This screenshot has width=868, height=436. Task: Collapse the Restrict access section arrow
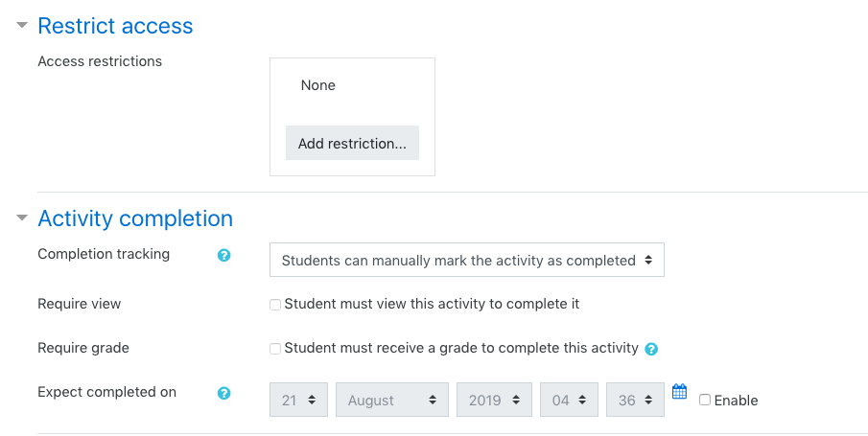pos(22,25)
